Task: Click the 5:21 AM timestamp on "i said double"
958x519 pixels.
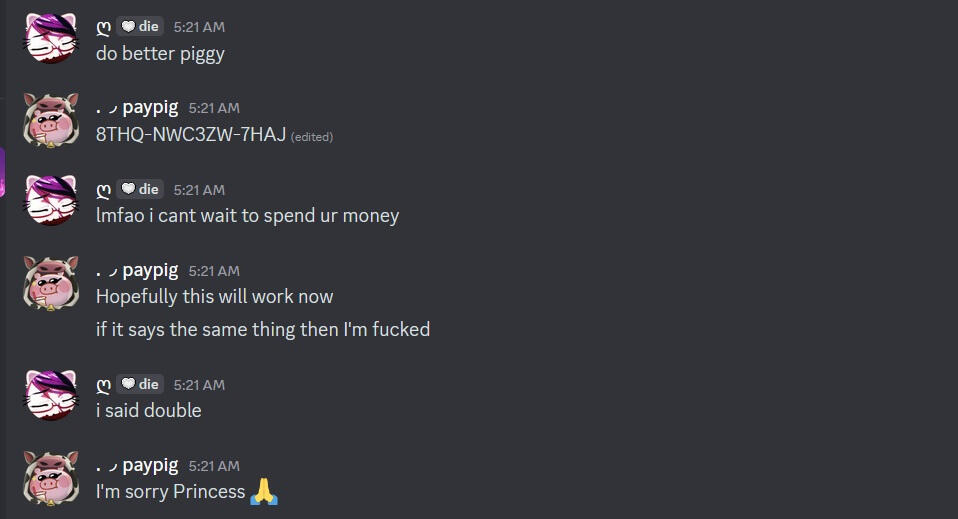Action: [x=199, y=385]
